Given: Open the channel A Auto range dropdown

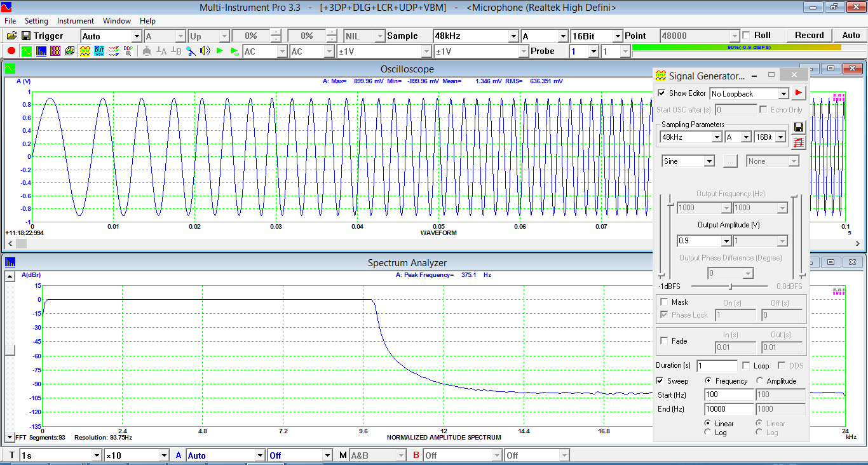Looking at the screenshot, I should pyautogui.click(x=260, y=455).
